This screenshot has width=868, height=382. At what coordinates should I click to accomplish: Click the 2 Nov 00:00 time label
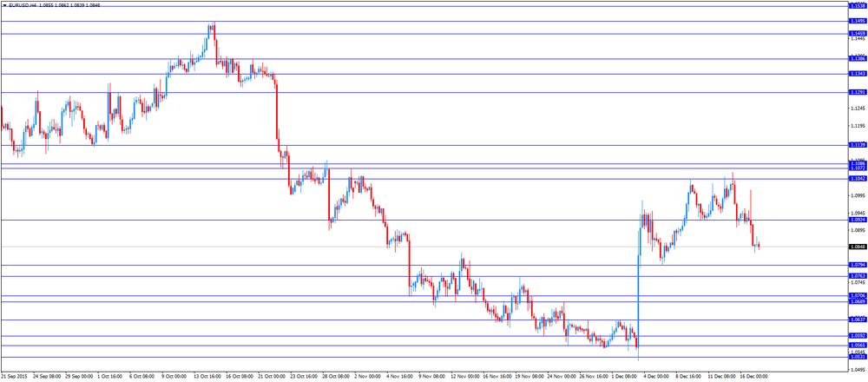[367, 376]
